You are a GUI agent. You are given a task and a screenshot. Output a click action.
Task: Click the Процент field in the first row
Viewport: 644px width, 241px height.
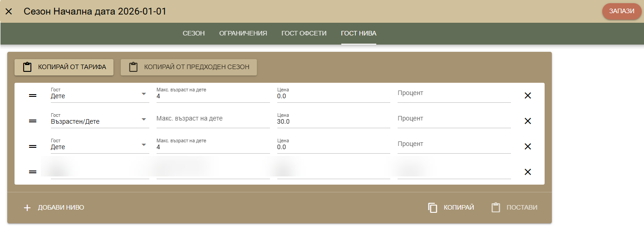tap(454, 94)
